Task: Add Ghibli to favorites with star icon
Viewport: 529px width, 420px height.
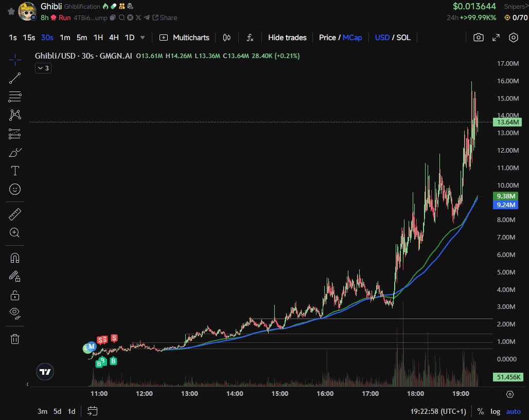Action: [11, 11]
